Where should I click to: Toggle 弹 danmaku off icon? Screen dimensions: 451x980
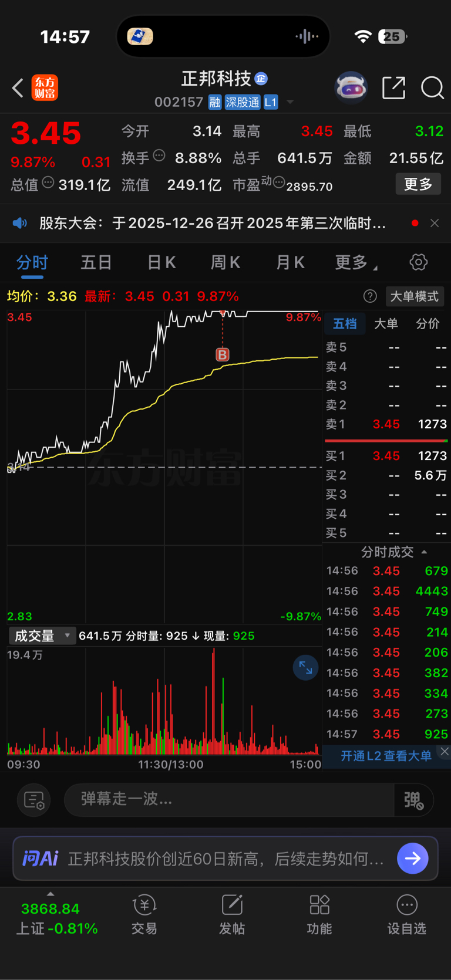(x=414, y=800)
